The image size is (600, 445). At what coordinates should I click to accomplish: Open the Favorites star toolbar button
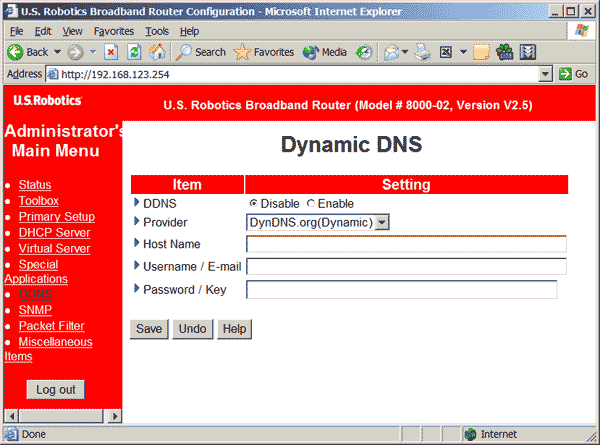(264, 52)
